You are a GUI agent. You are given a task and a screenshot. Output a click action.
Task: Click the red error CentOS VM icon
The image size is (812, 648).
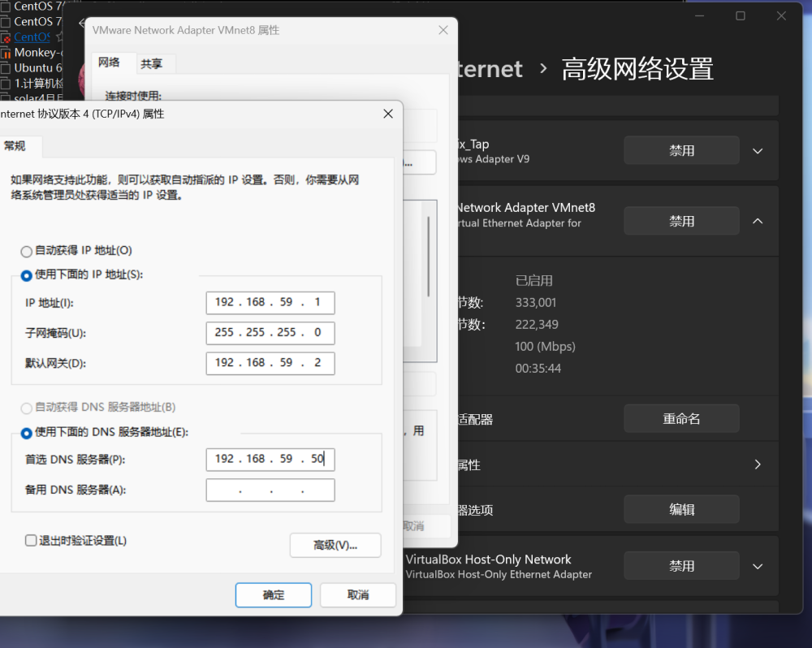(6, 37)
